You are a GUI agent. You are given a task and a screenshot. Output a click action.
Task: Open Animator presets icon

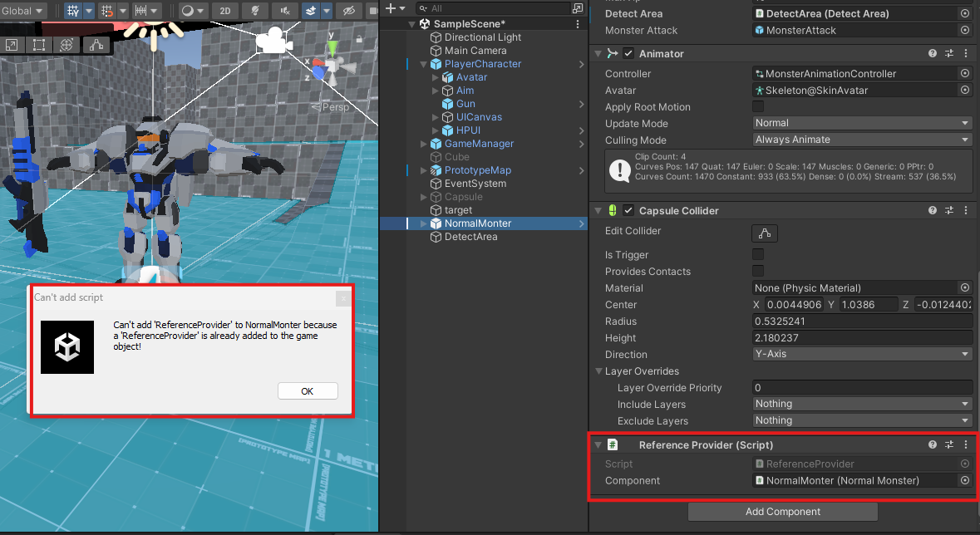949,54
